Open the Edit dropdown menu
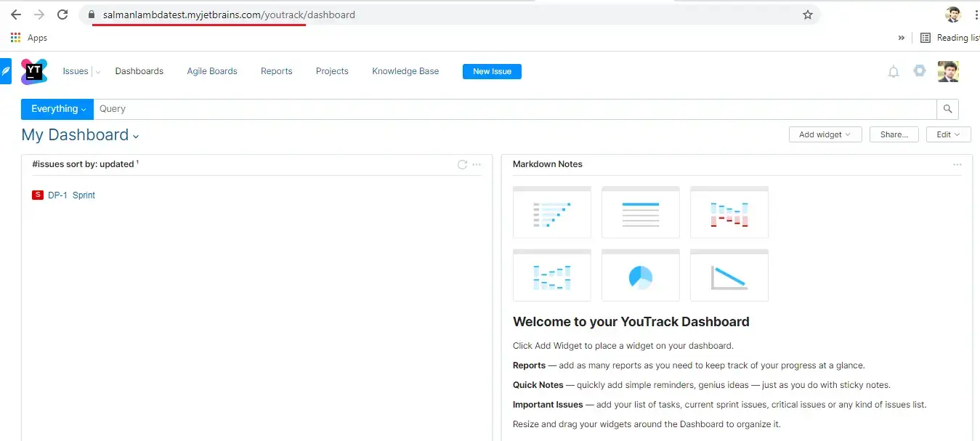980x441 pixels. 948,134
